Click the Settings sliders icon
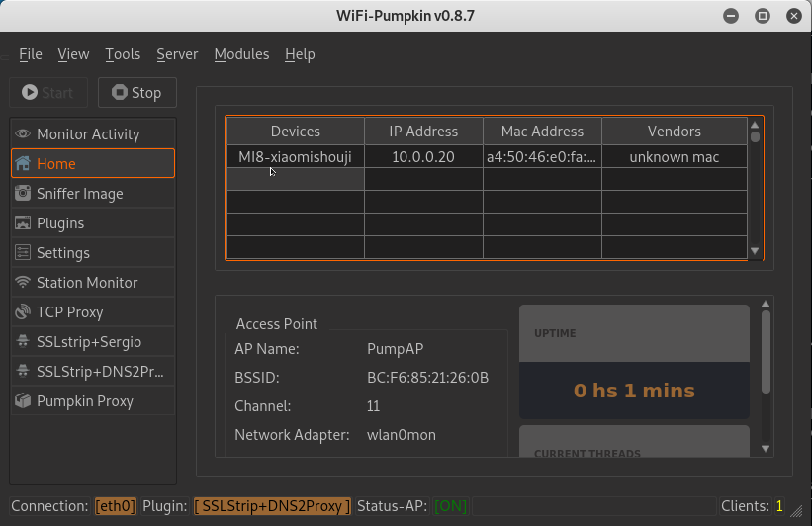Image resolution: width=812 pixels, height=526 pixels. (x=23, y=253)
